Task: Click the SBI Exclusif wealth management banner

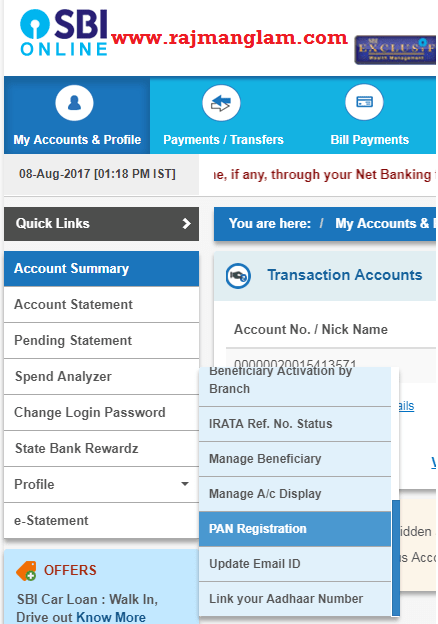Action: [395, 50]
